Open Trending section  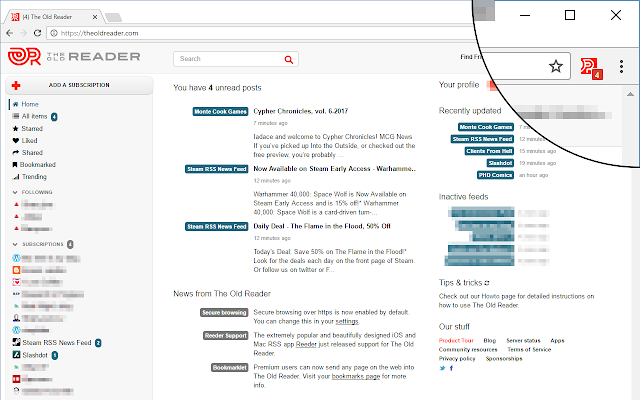point(29,177)
